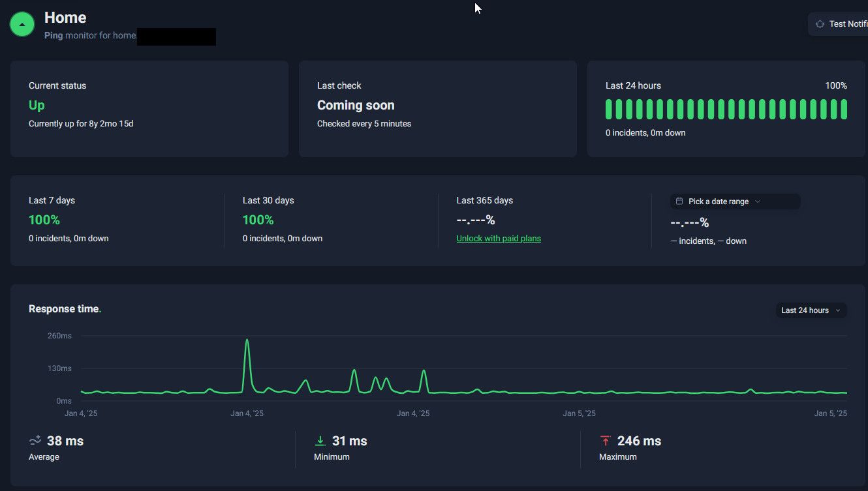
Task: Click the Test Notification button
Action: [x=839, y=24]
